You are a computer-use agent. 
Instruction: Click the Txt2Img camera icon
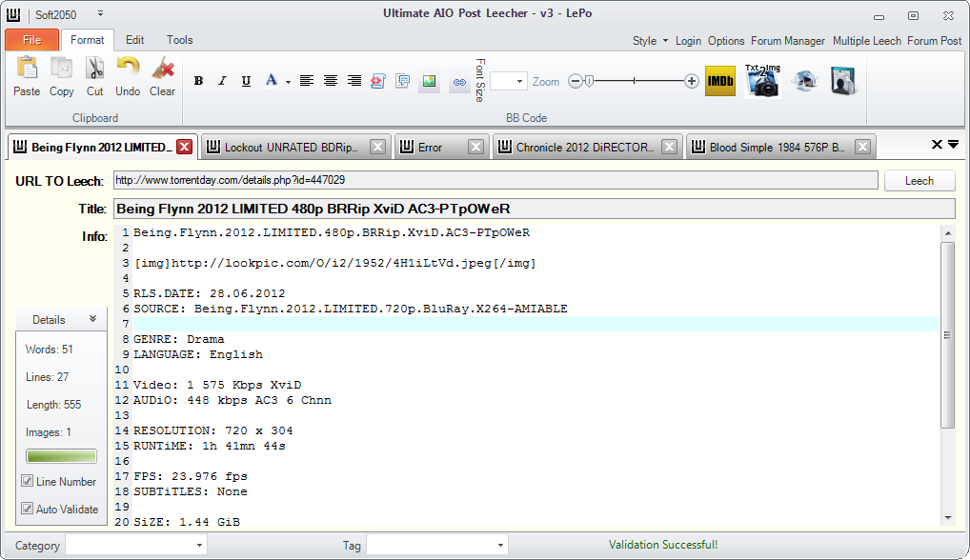point(762,82)
